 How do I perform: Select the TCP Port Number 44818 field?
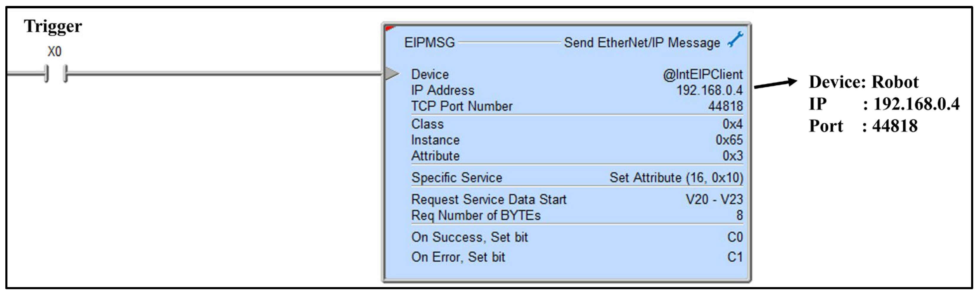725,106
